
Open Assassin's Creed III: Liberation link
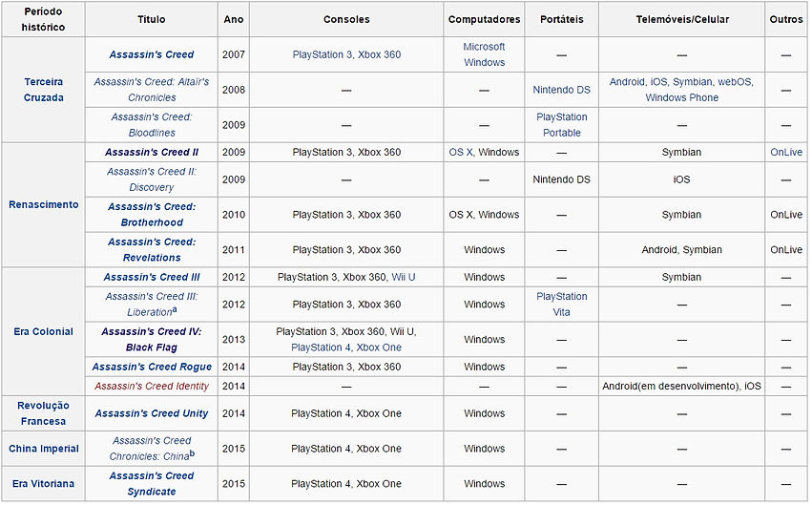click(x=151, y=304)
